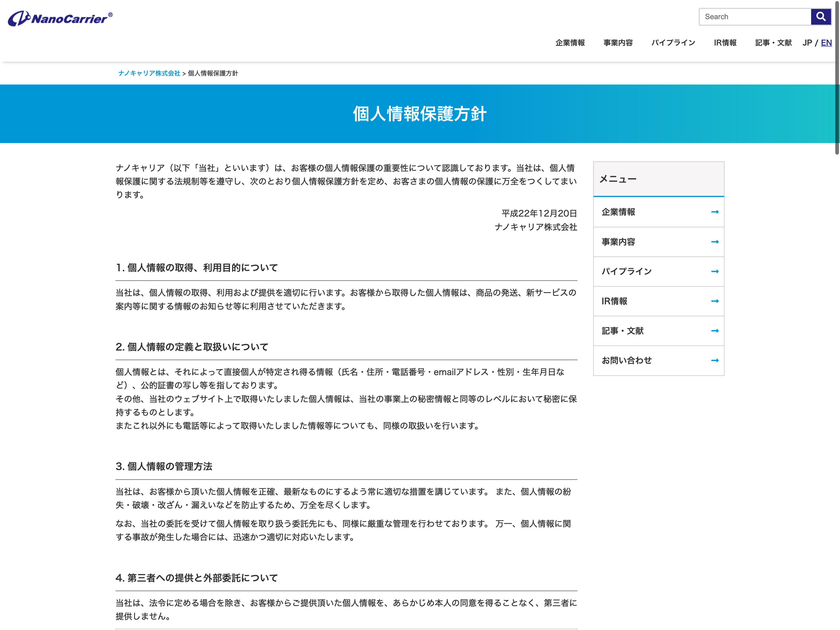Click arrow icon beside 企業情報 in sidebar
Image resolution: width=840 pixels, height=630 pixels.
(715, 212)
